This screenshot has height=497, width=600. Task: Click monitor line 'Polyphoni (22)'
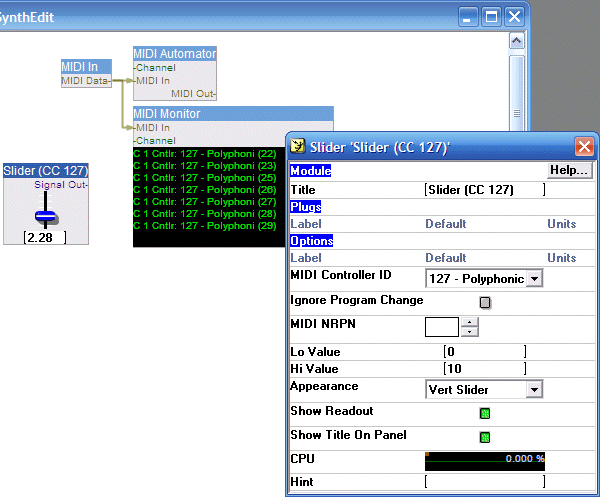(205, 154)
